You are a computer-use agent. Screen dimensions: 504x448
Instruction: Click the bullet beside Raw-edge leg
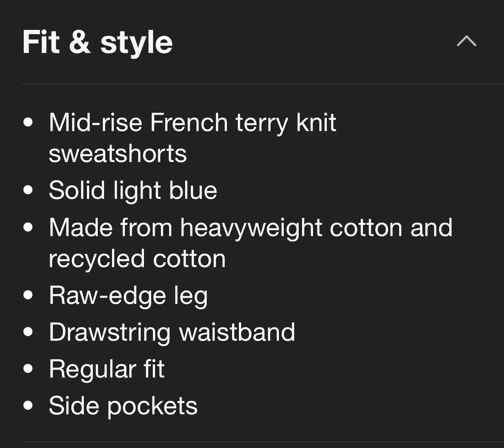[28, 295]
